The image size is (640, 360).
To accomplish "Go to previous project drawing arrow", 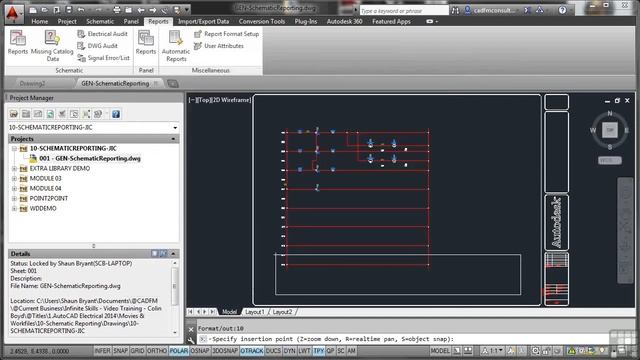I will pyautogui.click(x=141, y=9).
